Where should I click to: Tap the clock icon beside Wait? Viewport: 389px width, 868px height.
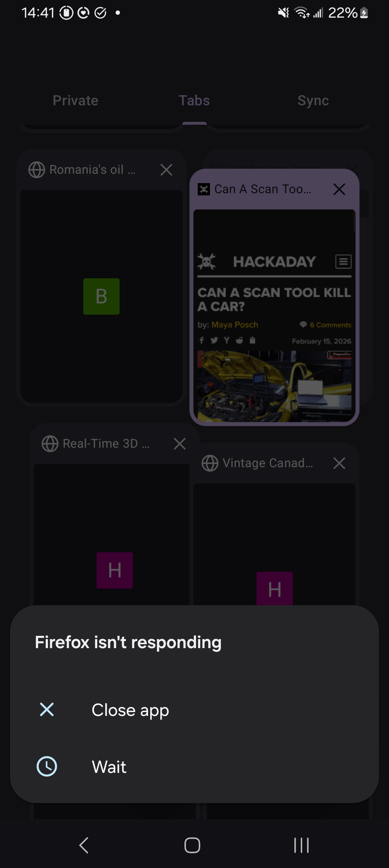click(47, 766)
